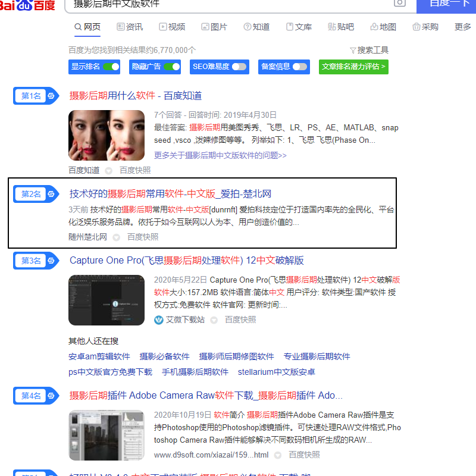Screen dimensions: 476x476
Task: Expand dropdown arrow beside d9soft URL
Action: point(278,455)
